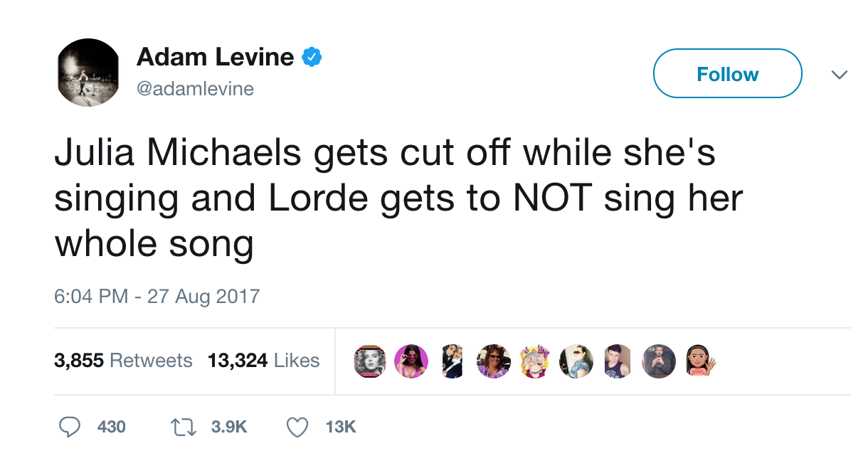Image resolution: width=868 pixels, height=451 pixels.
Task: Like the tweet with the heart icon
Action: pyautogui.click(x=296, y=426)
